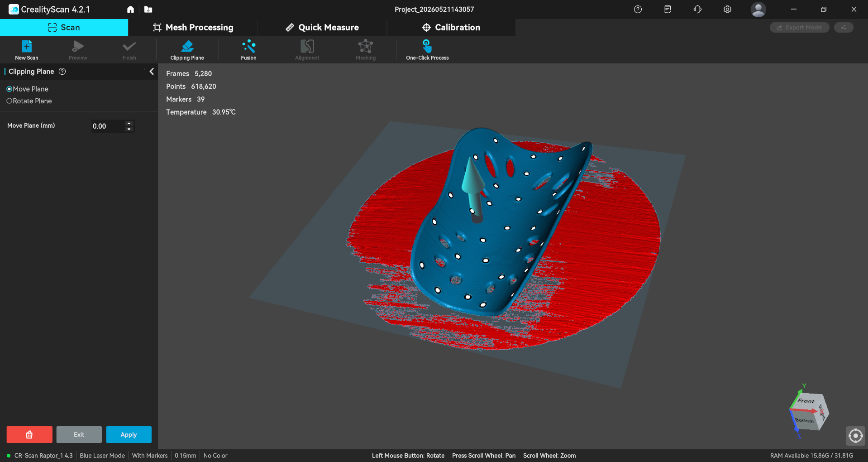
Task: Increase Move Plane value stepper
Action: coord(129,123)
